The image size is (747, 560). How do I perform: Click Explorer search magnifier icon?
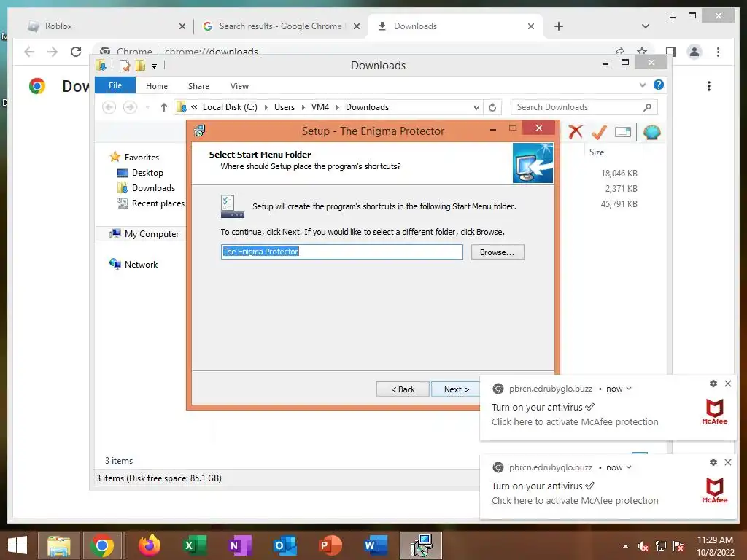(x=648, y=107)
